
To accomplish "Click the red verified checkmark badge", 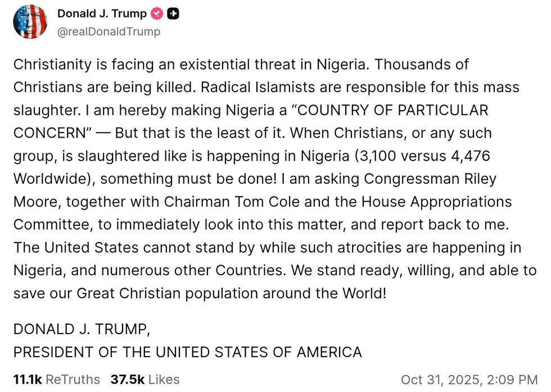I will [157, 14].
